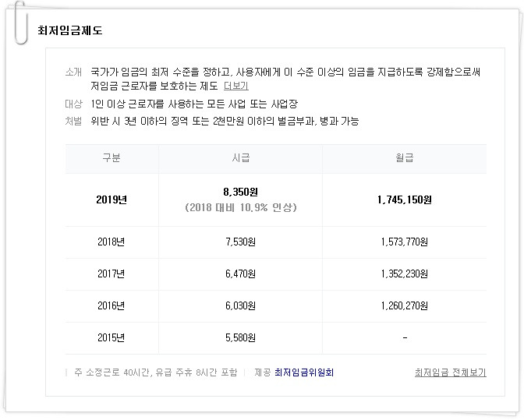Click the 8,350원 hourly wage value
The width and height of the screenshot is (524, 420).
241,192
